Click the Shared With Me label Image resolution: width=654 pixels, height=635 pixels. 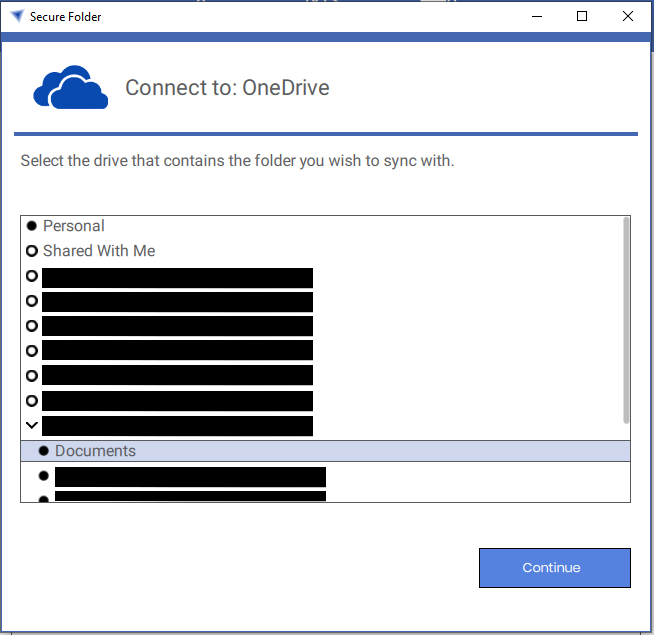click(x=99, y=251)
